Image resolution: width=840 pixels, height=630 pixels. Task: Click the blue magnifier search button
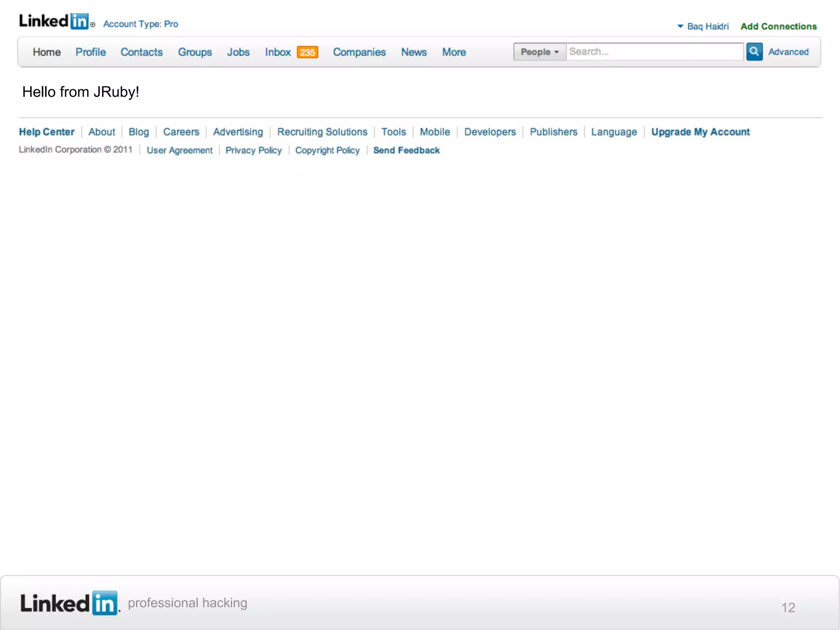pos(754,52)
